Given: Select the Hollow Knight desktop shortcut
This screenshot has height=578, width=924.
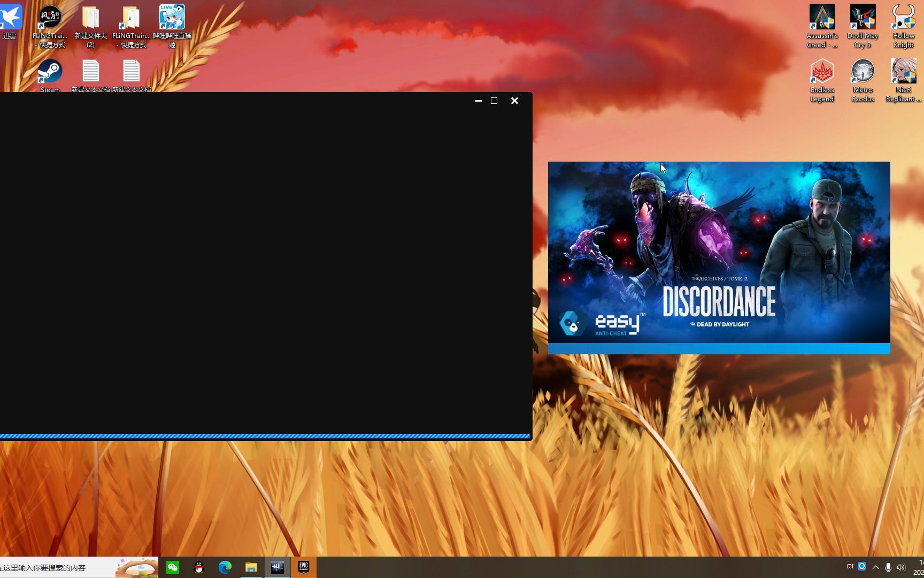Looking at the screenshot, I should point(903,26).
